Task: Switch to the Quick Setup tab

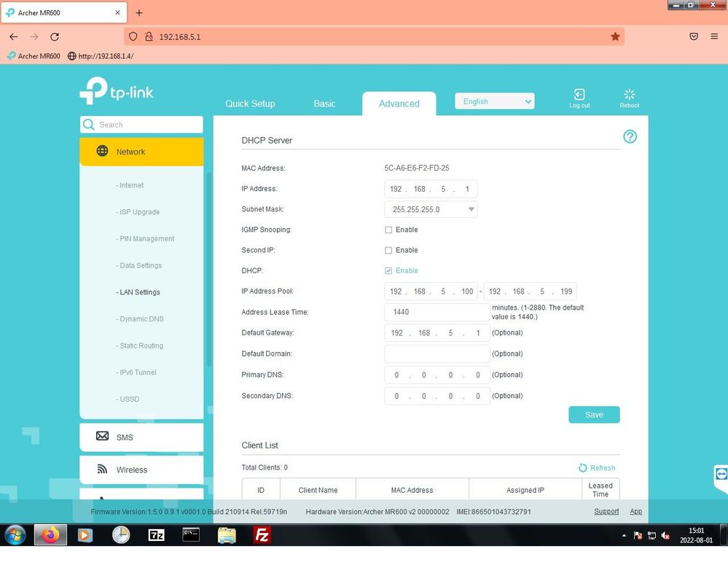Action: click(x=250, y=104)
